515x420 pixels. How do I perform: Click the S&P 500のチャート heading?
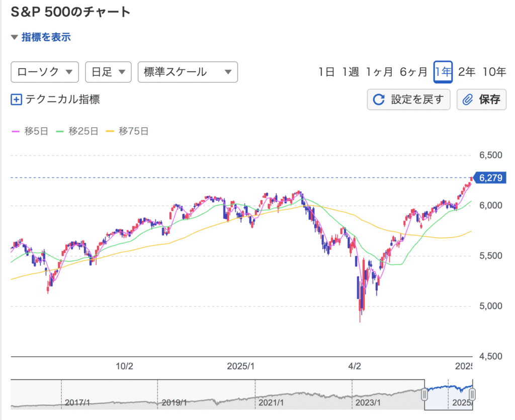point(70,12)
